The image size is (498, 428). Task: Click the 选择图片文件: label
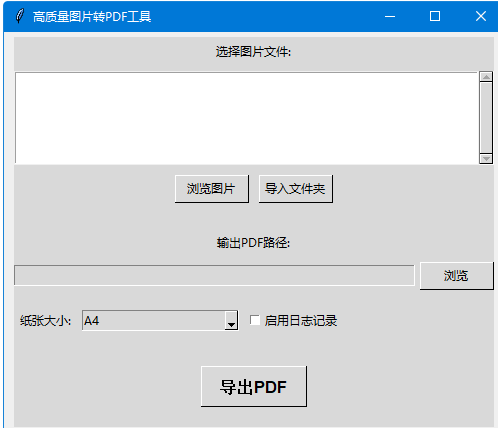[253, 52]
